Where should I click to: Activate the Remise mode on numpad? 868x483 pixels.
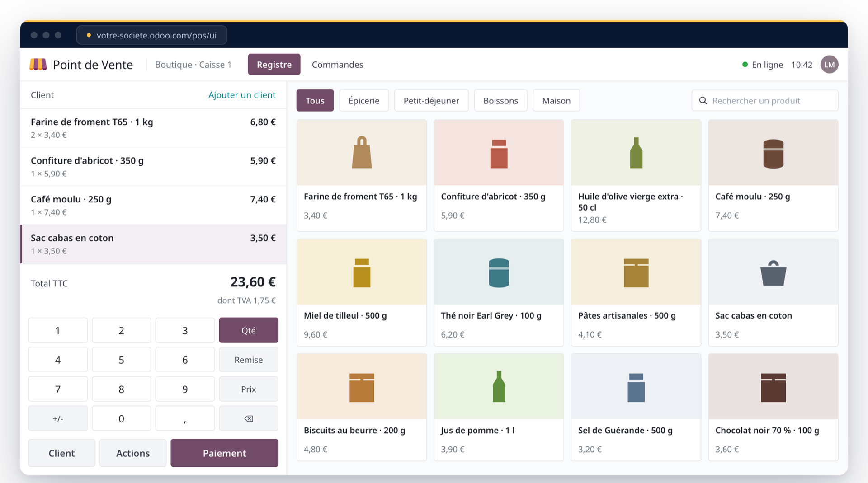click(x=249, y=360)
